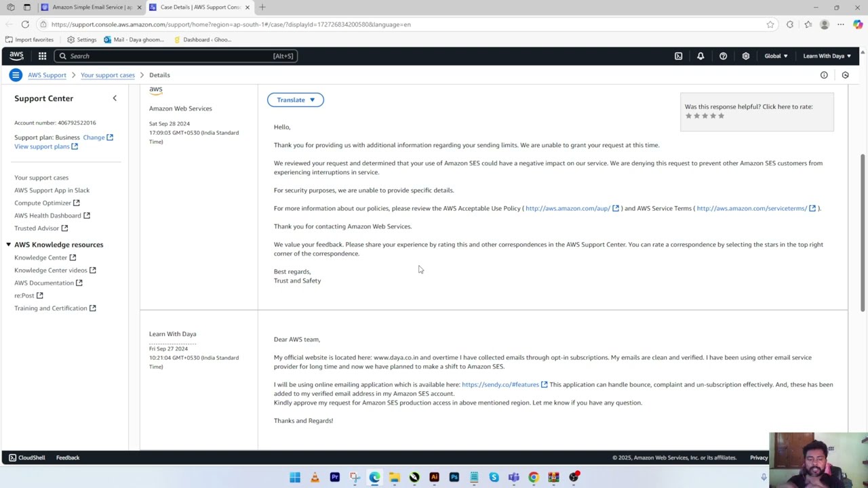868x488 pixels.
Task: Open AWS Health Dashboard link
Action: [x=52, y=216]
